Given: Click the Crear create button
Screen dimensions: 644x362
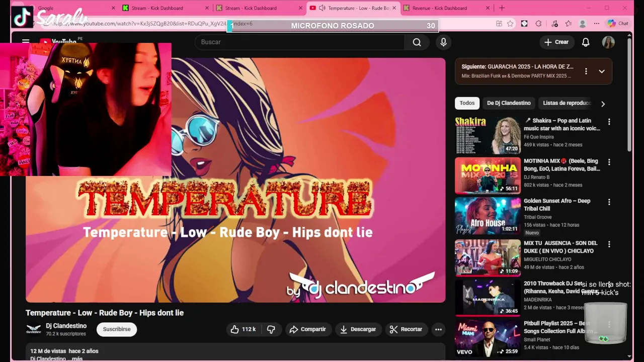Looking at the screenshot, I should point(556,42).
